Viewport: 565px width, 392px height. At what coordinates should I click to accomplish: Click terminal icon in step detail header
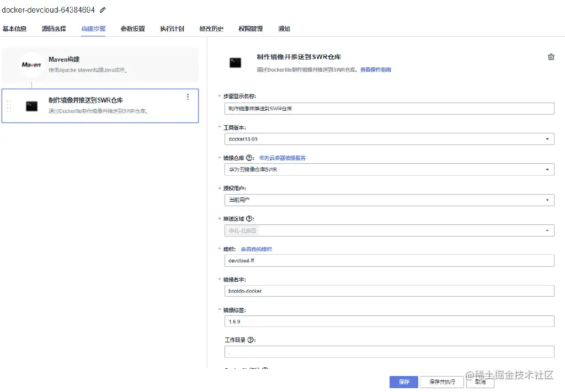click(x=235, y=63)
